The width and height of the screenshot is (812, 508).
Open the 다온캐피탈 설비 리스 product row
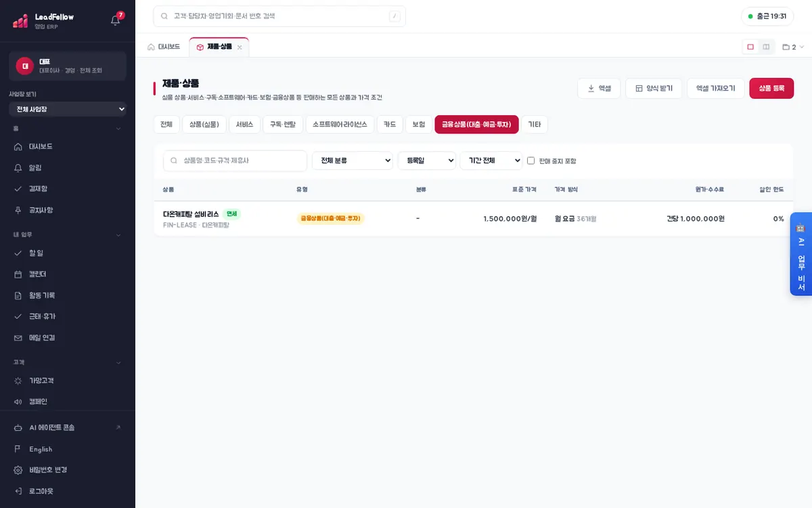click(x=474, y=219)
